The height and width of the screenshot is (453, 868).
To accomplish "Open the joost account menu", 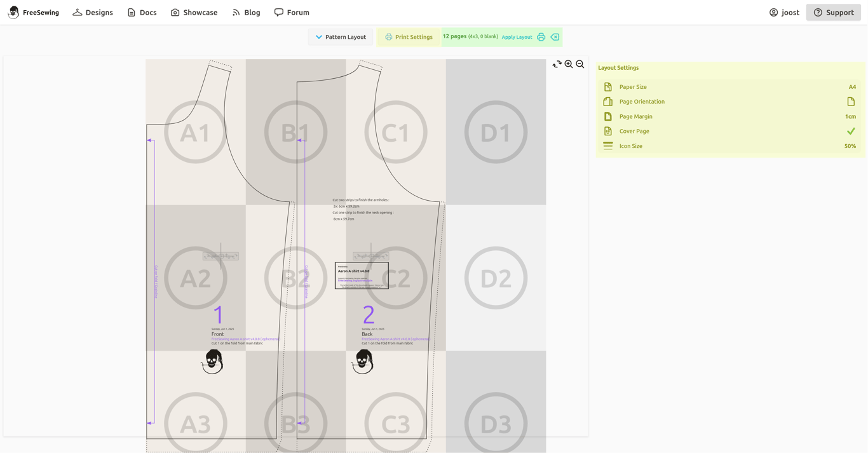I will coord(784,12).
